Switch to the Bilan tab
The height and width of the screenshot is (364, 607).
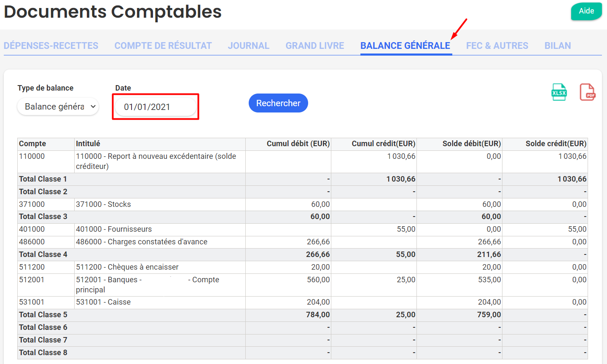(557, 45)
